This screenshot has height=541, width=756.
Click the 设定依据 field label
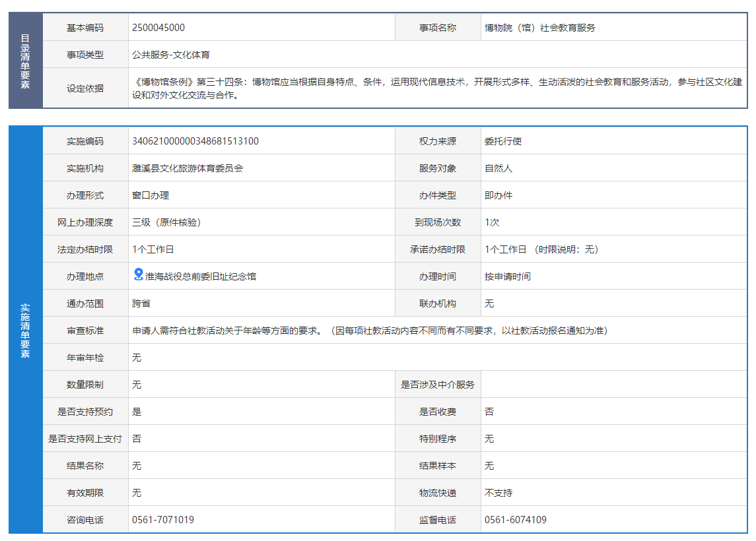(85, 88)
